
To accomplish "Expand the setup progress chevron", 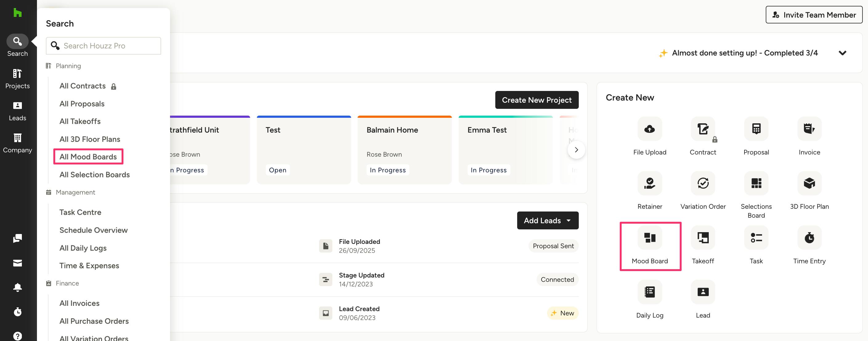I will [x=842, y=53].
